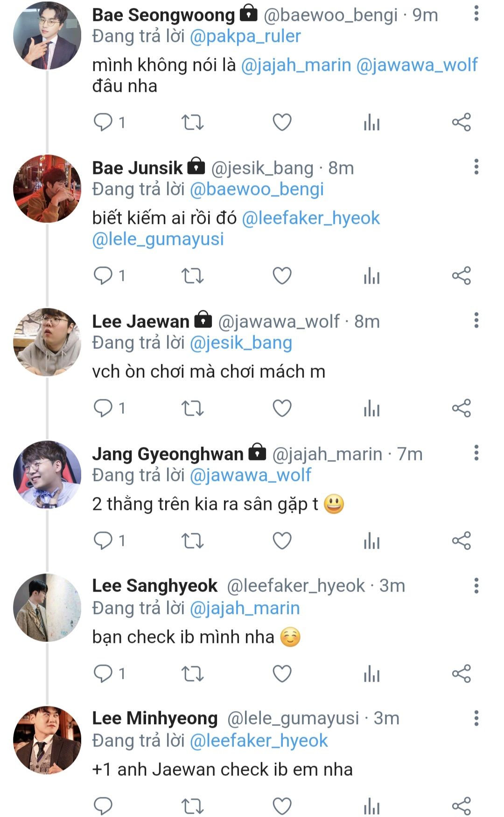Open more options on Lee Minhyeong's tweet
Image resolution: width=504 pixels, height=817 pixels.
click(x=476, y=718)
